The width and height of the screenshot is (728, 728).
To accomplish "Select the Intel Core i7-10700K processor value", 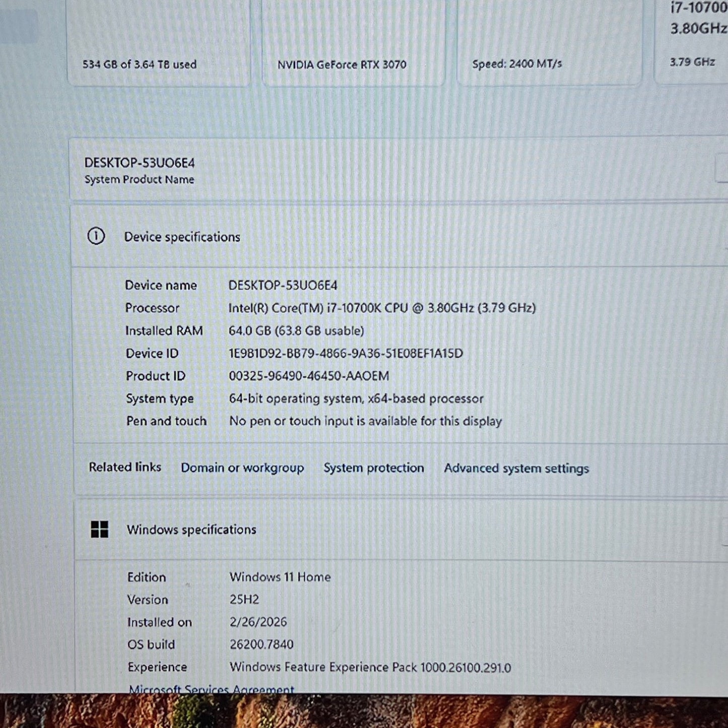I will tap(382, 308).
